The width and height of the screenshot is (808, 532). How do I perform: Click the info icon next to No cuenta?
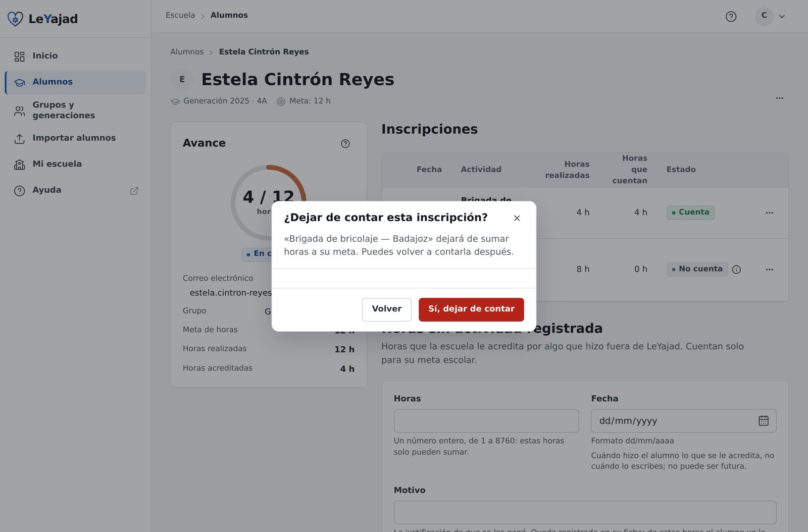tap(736, 270)
